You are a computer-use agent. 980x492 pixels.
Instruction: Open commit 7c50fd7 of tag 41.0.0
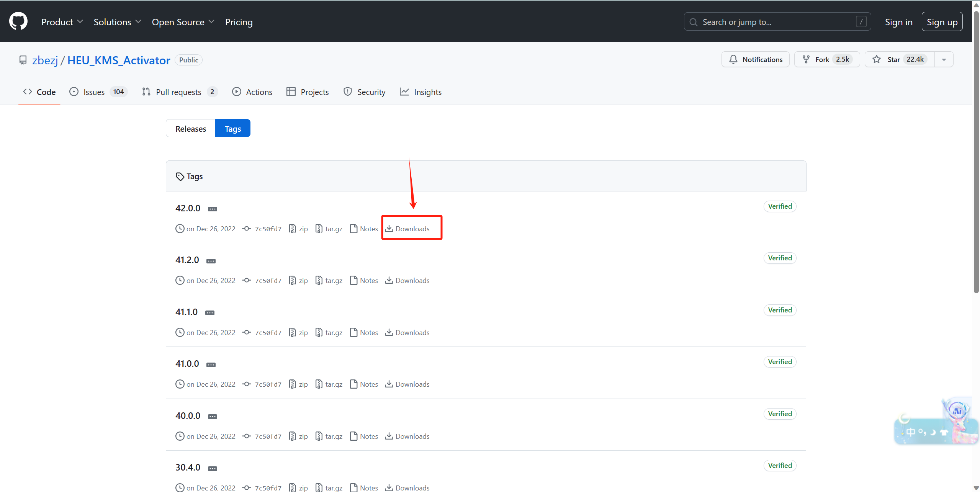pos(268,384)
